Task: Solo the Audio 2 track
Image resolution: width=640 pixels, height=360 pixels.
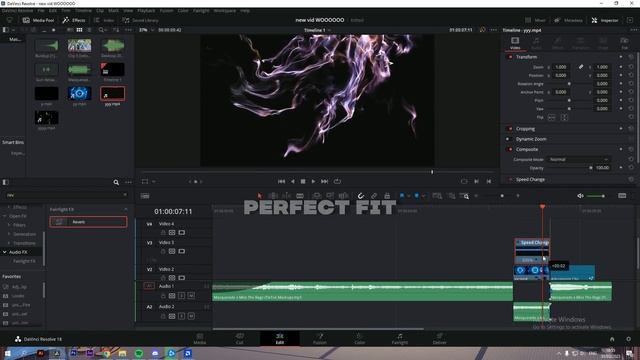Action: [182, 316]
